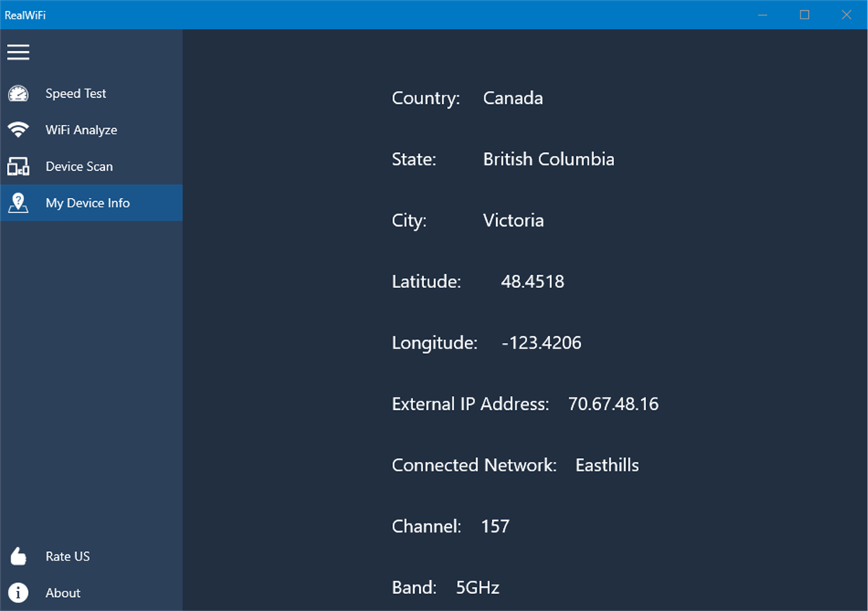Image resolution: width=868 pixels, height=611 pixels.
Task: Click the About info icon
Action: tap(18, 592)
